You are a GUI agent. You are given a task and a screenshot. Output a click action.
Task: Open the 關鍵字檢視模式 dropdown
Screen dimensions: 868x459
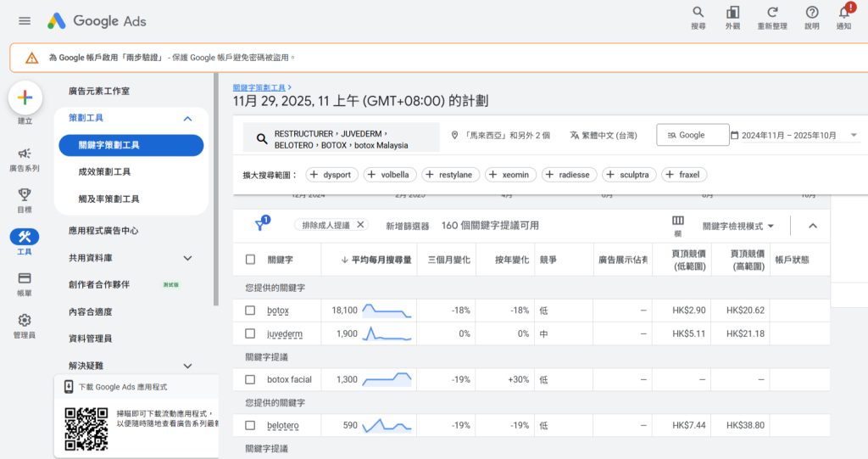tap(738, 226)
